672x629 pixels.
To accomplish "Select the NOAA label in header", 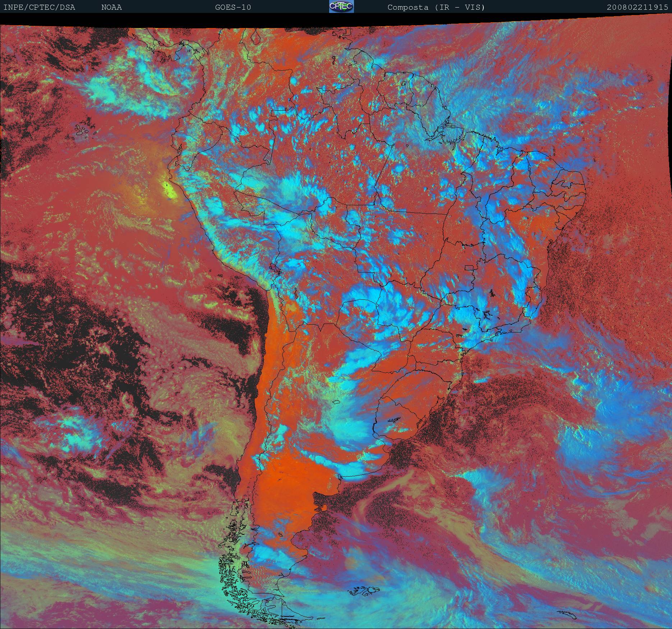I will (x=111, y=8).
